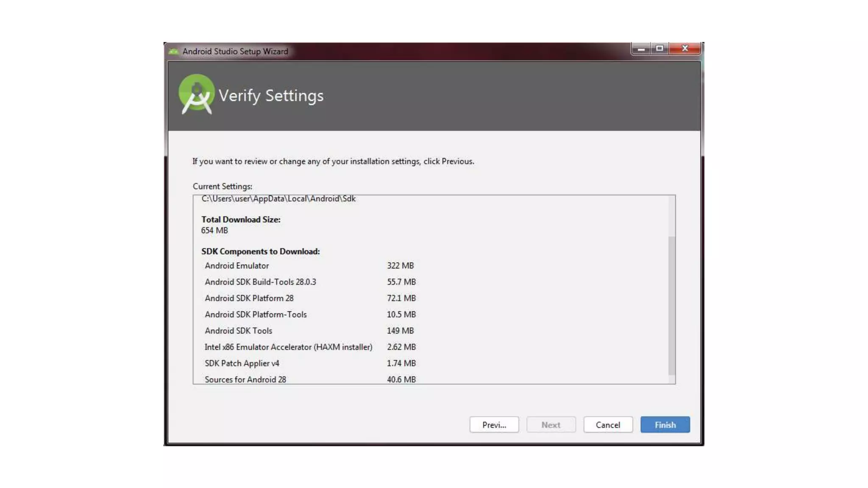
Task: Click the settings list vertical scrollbar thumb
Action: [671, 305]
